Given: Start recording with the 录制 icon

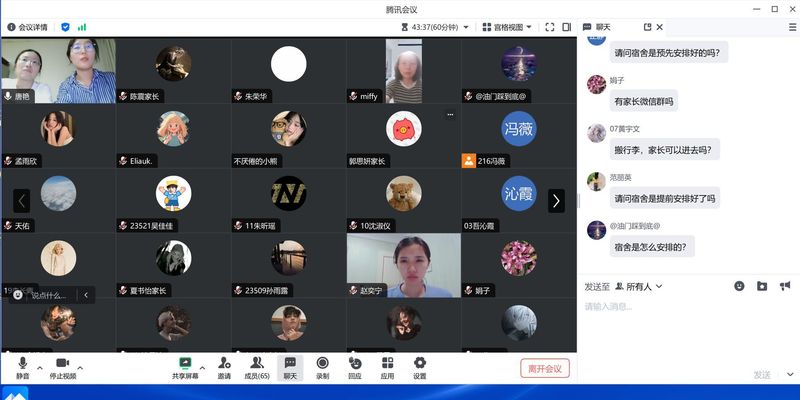Looking at the screenshot, I should point(322,366).
